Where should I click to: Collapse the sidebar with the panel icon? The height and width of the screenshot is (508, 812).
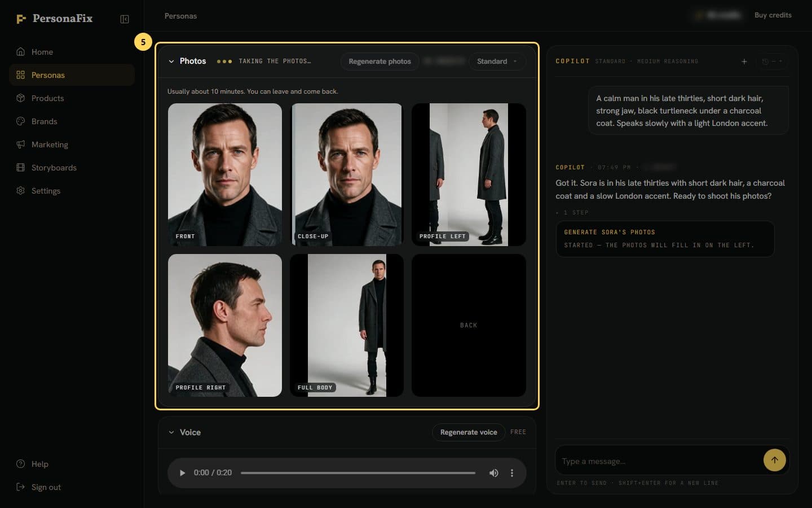[125, 19]
